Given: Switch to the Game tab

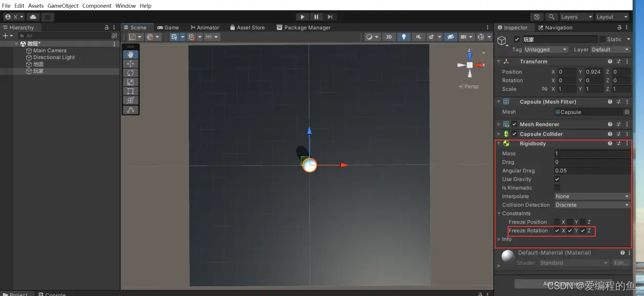Looking at the screenshot, I should (169, 27).
